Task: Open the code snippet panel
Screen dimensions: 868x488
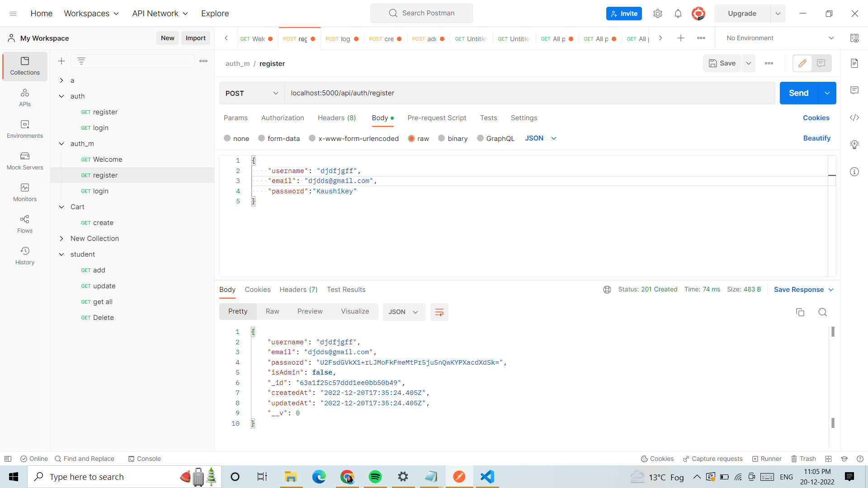Action: [x=854, y=117]
